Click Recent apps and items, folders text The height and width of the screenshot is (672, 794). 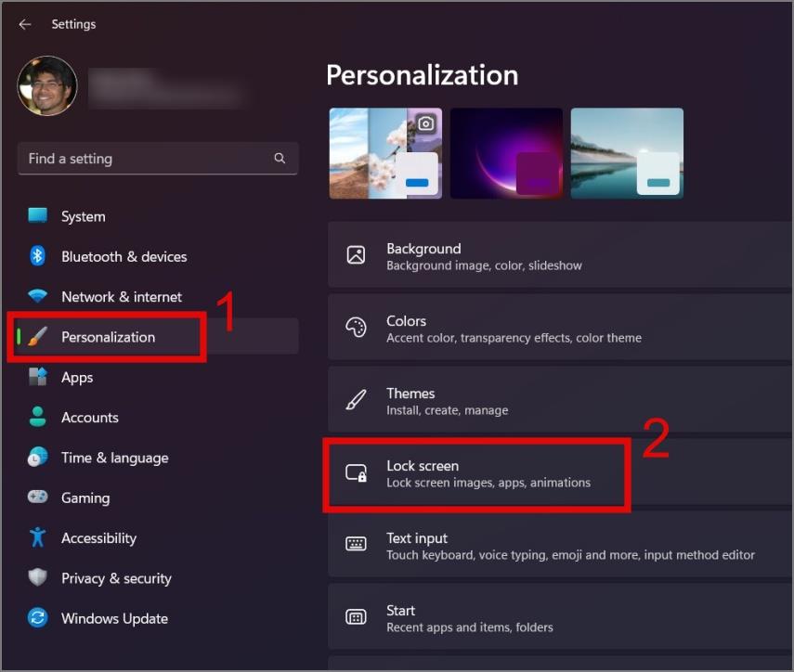(x=470, y=627)
